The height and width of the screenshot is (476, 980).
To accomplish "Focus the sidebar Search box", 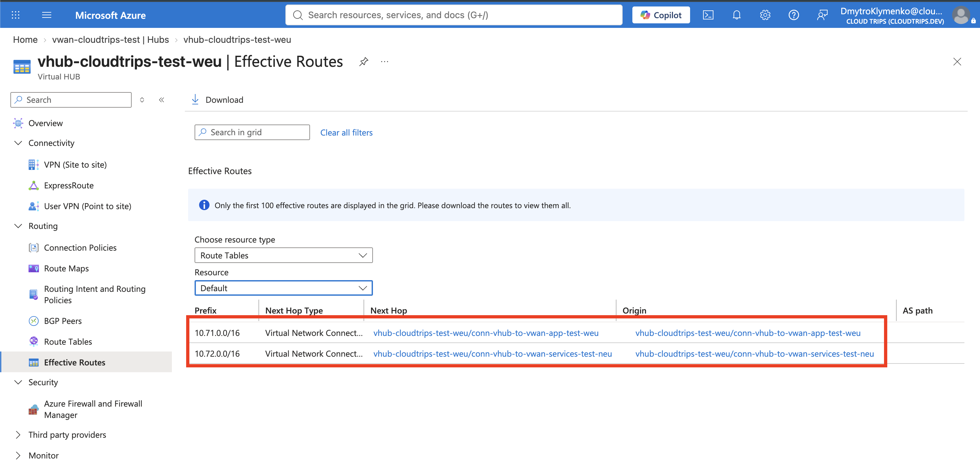I will (x=71, y=100).
